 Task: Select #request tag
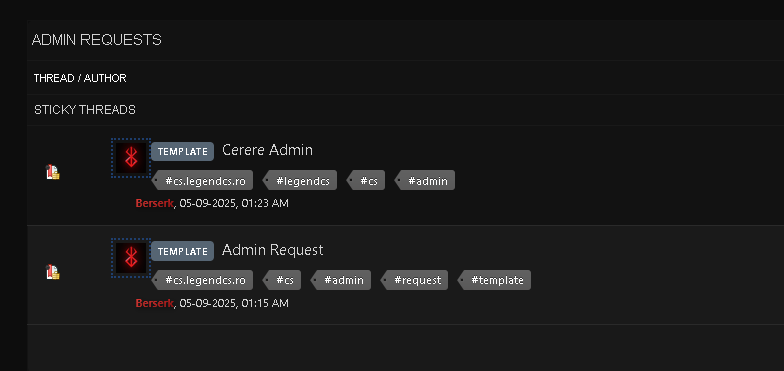414,280
